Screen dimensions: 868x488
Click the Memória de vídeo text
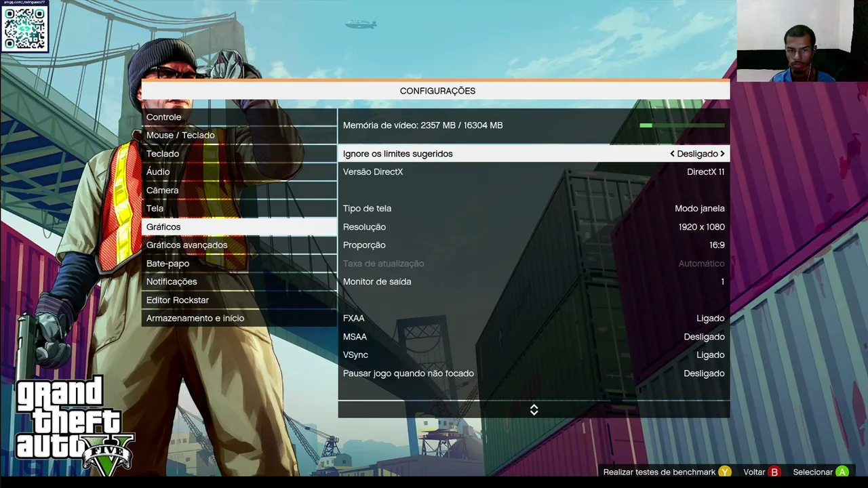click(422, 125)
